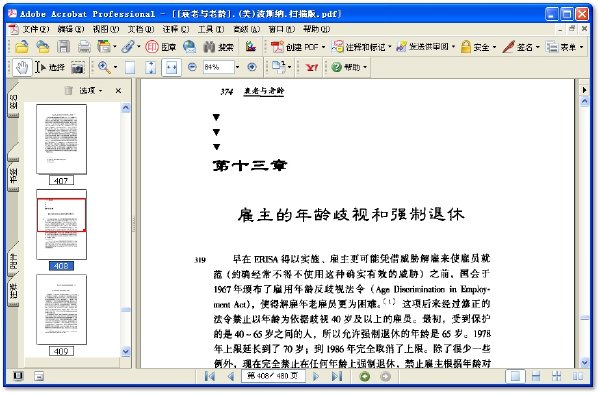
Task: Click the organizer icon with dropdown
Action: coord(106,47)
